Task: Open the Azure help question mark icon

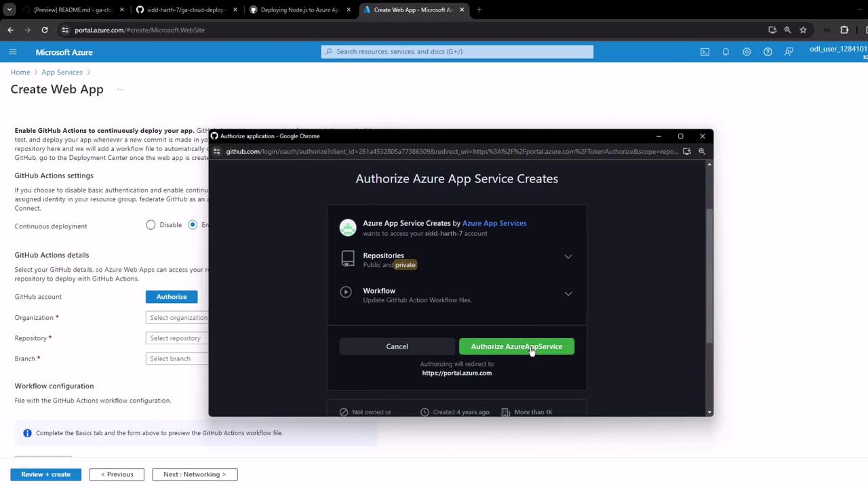Action: coord(768,52)
